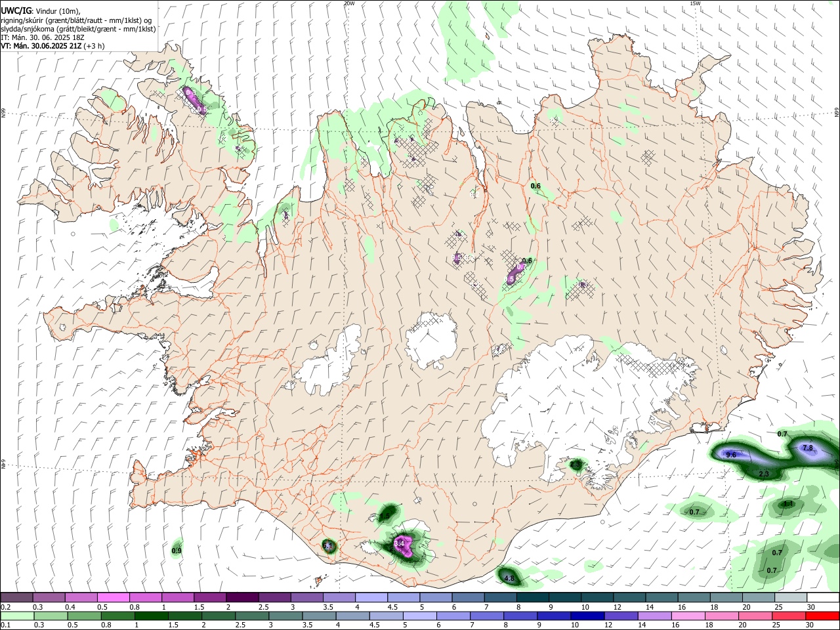This screenshot has height=630, width=840.
Task: Click the 'slydda/snjókoma' legend description line
Action: (x=78, y=29)
